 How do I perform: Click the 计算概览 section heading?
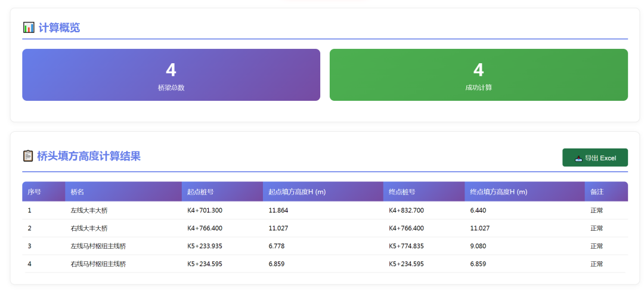click(59, 28)
